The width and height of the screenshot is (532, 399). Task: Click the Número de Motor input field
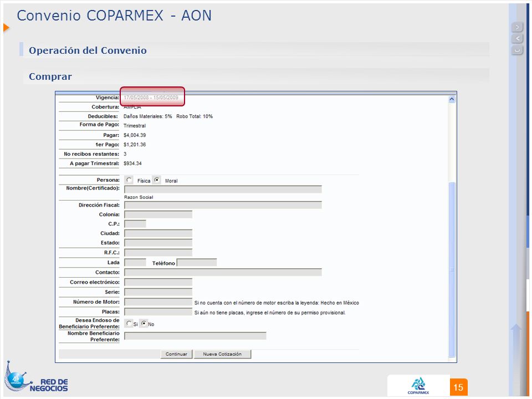pos(158,302)
